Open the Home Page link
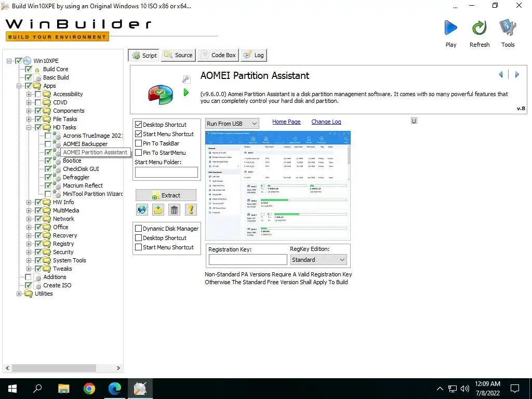Viewport: 532px width, 399px height. 286,122
